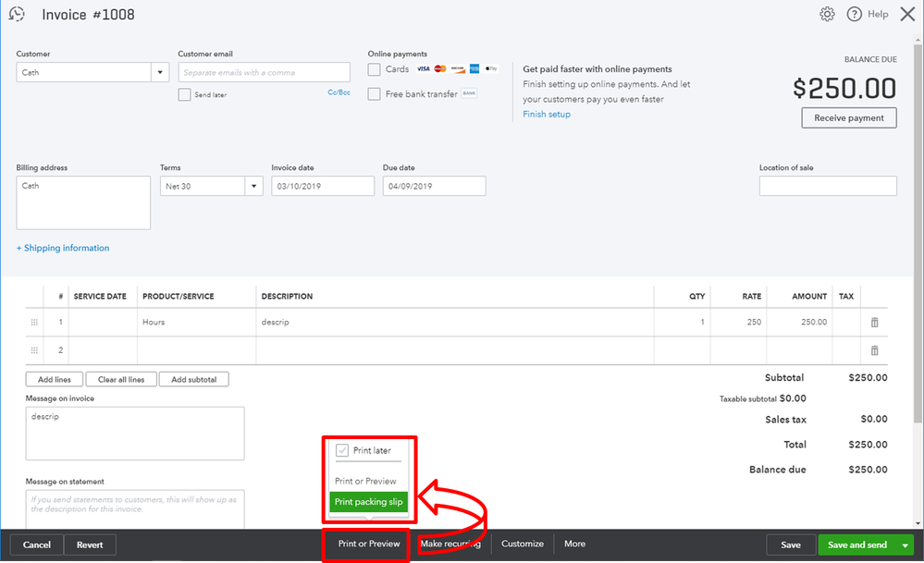Screen dimensions: 924x563
Task: Click the vertical scrollbar on the right
Action: (x=918, y=233)
